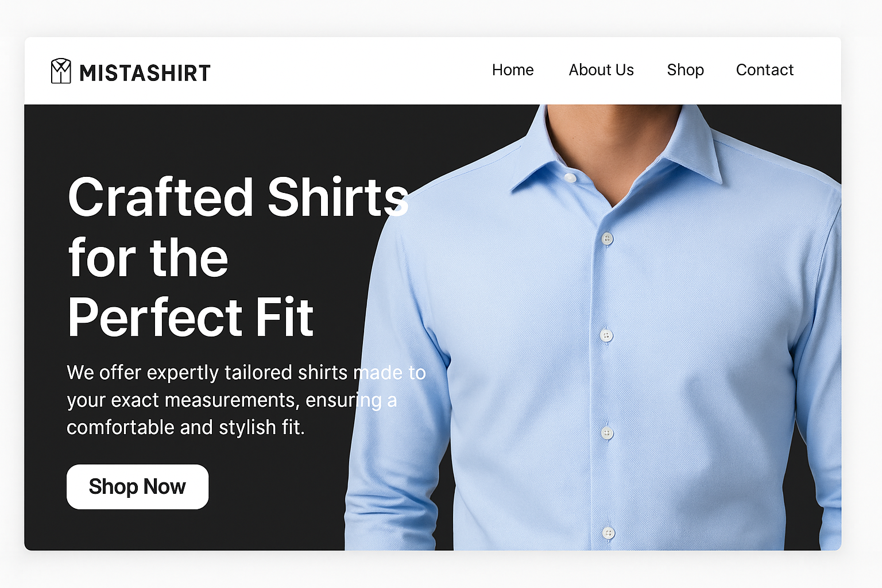Click the MISTASHIRT brand name text
This screenshot has height=588, width=882.
coord(145,73)
